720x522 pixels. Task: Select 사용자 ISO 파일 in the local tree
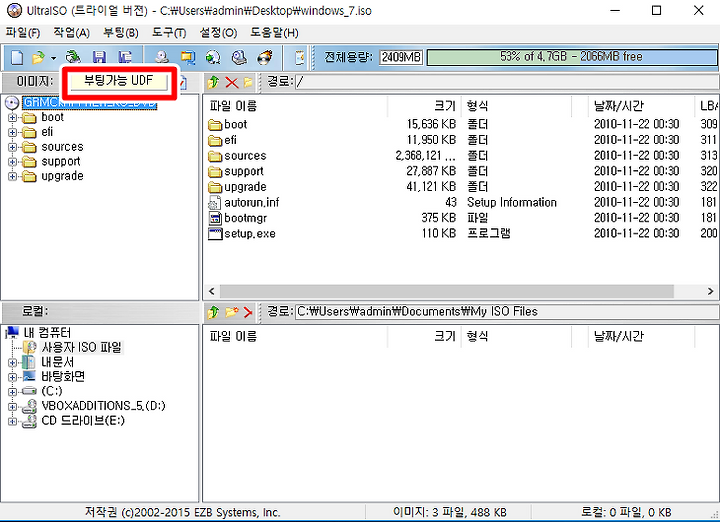[82, 347]
